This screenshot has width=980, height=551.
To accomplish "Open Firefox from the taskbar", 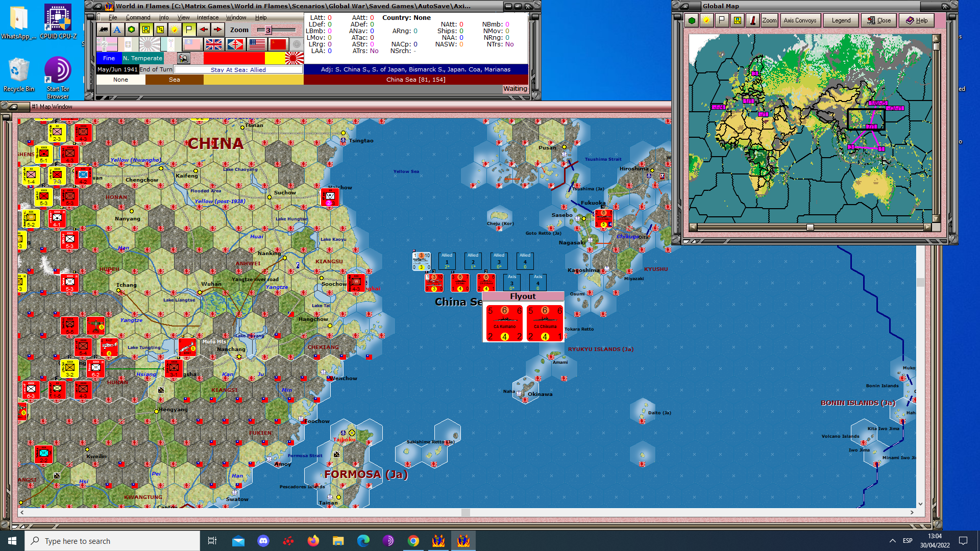I will tap(313, 541).
